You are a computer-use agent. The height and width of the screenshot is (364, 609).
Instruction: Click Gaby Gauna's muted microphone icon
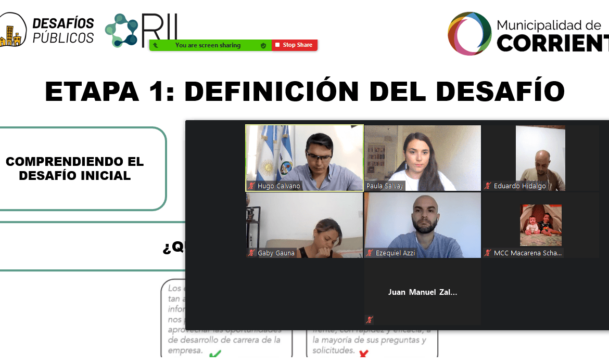coord(251,253)
